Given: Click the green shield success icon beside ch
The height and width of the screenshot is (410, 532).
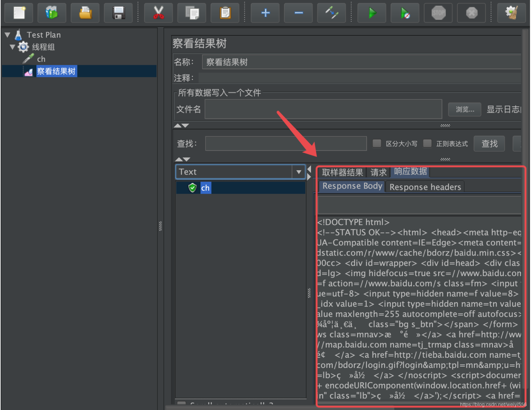Looking at the screenshot, I should [x=193, y=188].
